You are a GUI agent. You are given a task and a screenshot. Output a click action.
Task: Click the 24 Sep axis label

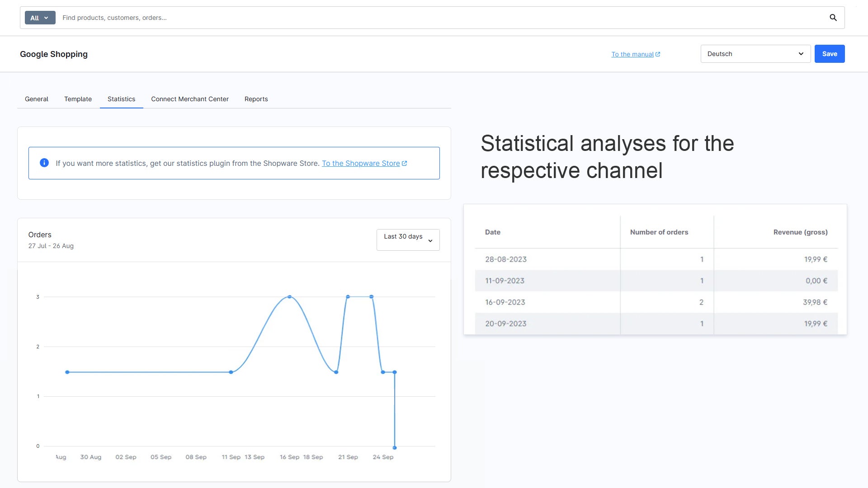coord(383,457)
